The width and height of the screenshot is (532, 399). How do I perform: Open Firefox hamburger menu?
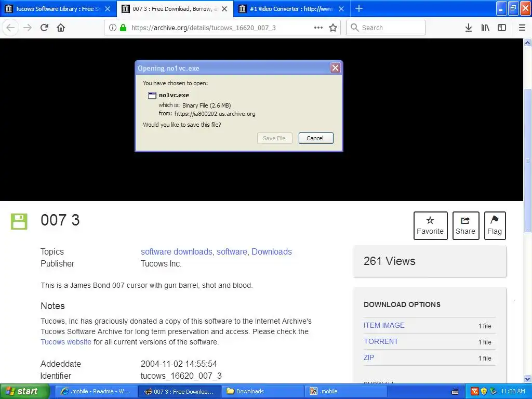pos(522,28)
